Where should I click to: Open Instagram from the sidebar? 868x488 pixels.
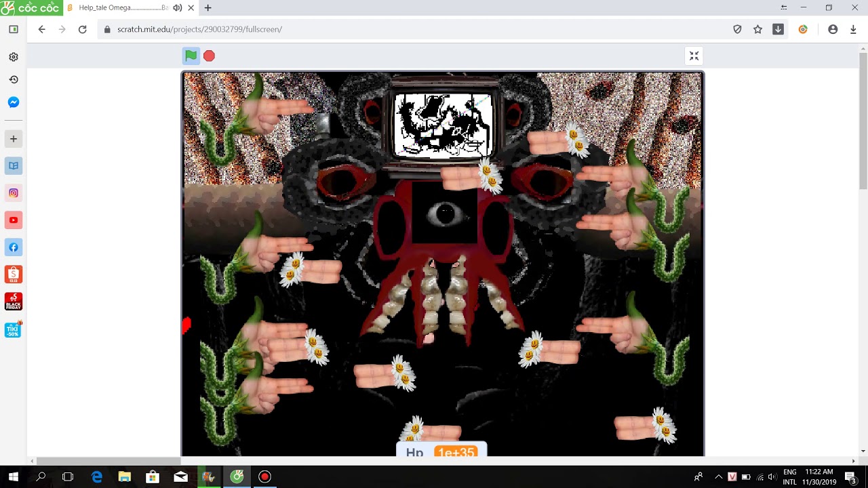click(14, 193)
